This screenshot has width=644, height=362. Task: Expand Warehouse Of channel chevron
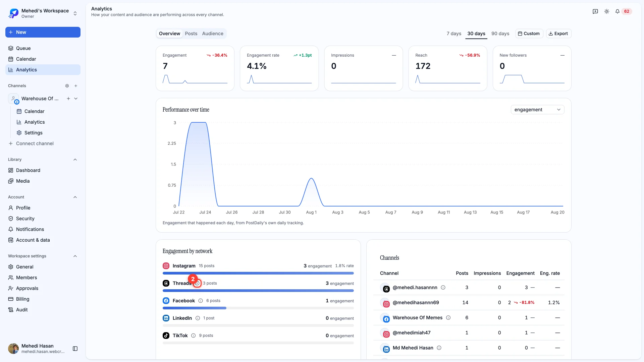click(x=76, y=99)
